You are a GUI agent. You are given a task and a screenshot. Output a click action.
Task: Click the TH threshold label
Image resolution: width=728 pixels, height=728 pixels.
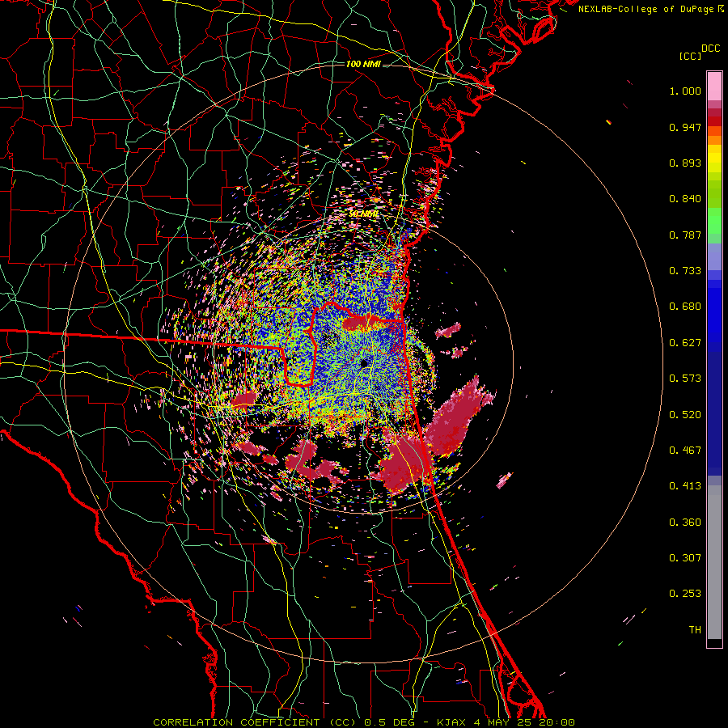coord(695,629)
